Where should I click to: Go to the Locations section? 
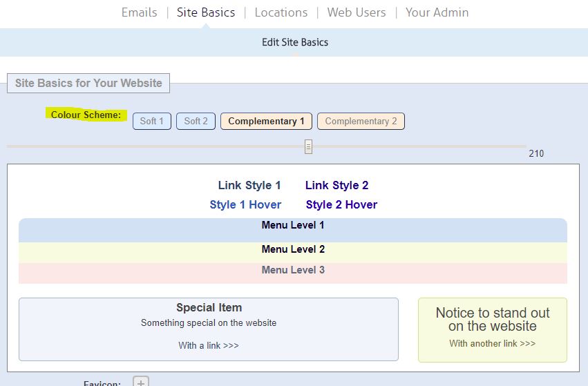click(x=281, y=12)
